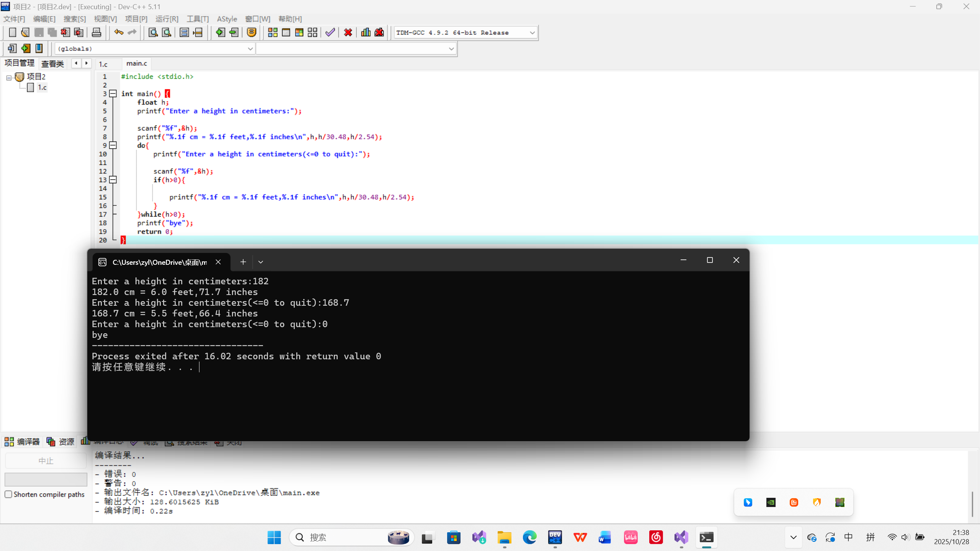980x551 pixels.
Task: Collapse the 项目2 project tree node
Action: pos(9,77)
